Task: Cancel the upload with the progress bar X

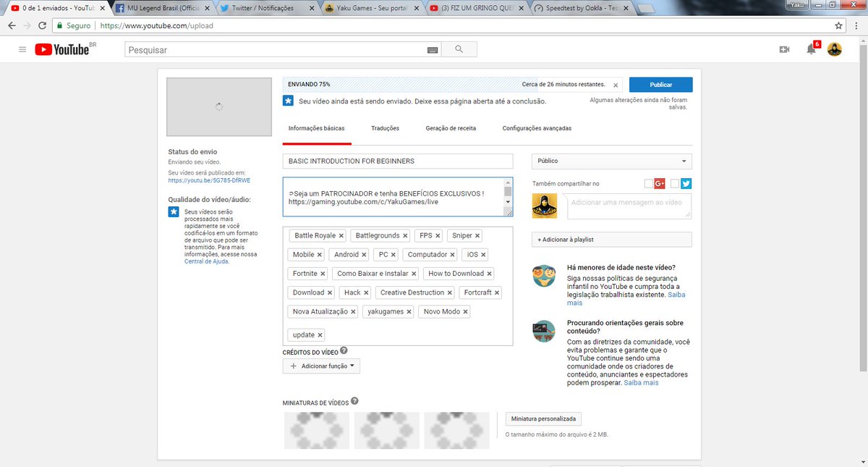Action: [x=616, y=85]
